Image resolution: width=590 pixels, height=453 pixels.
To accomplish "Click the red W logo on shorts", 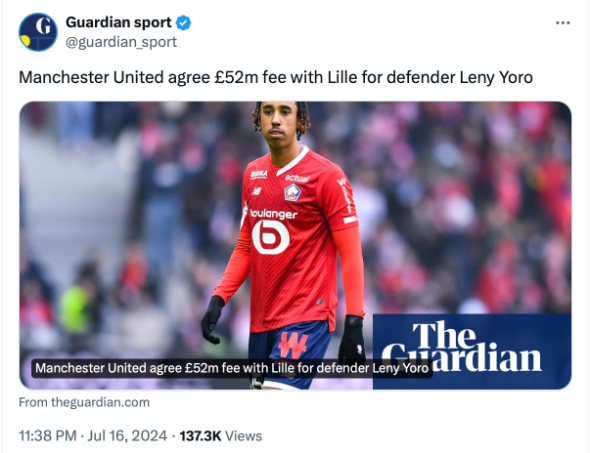I will 293,345.
